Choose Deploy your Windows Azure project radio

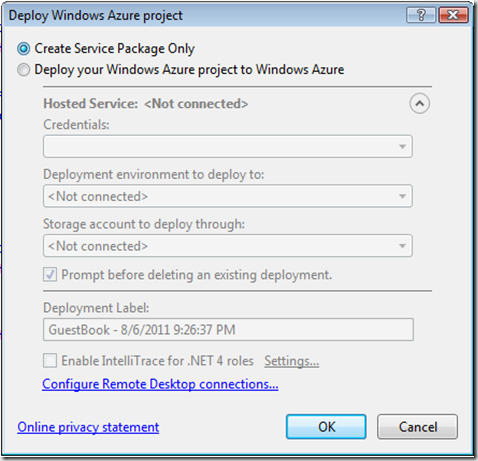point(24,70)
